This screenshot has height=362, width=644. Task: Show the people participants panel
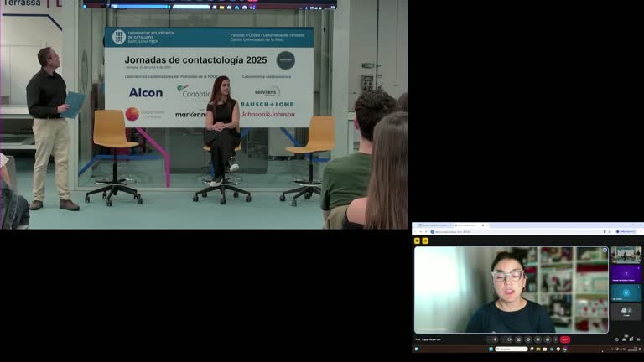[x=624, y=339]
